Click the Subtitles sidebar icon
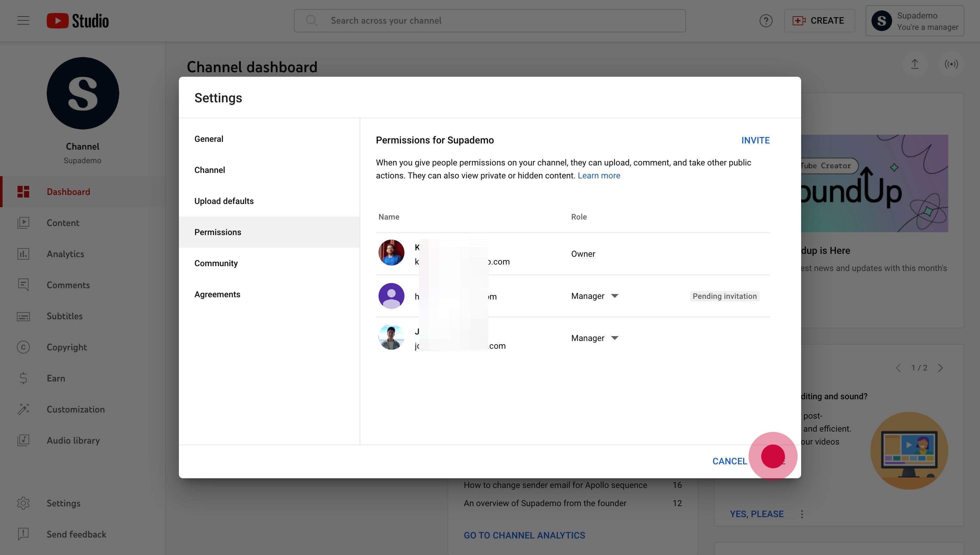Viewport: 980px width, 555px height. (x=23, y=316)
